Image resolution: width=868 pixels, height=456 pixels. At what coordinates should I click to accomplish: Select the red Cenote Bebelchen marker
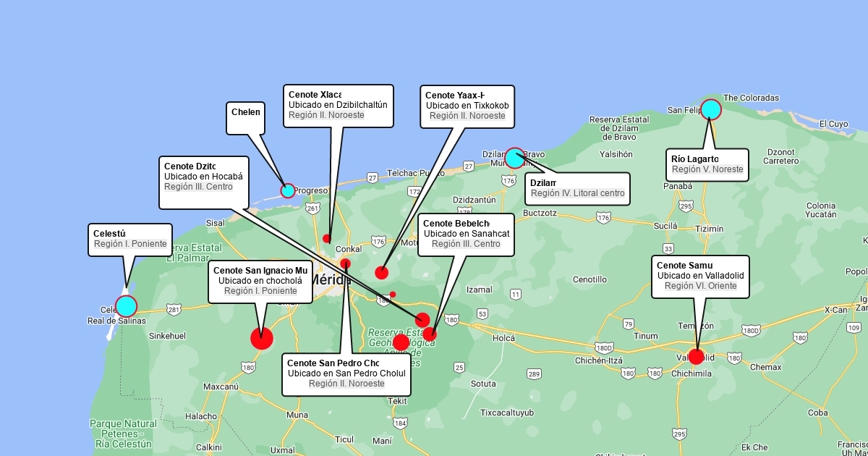coord(430,334)
